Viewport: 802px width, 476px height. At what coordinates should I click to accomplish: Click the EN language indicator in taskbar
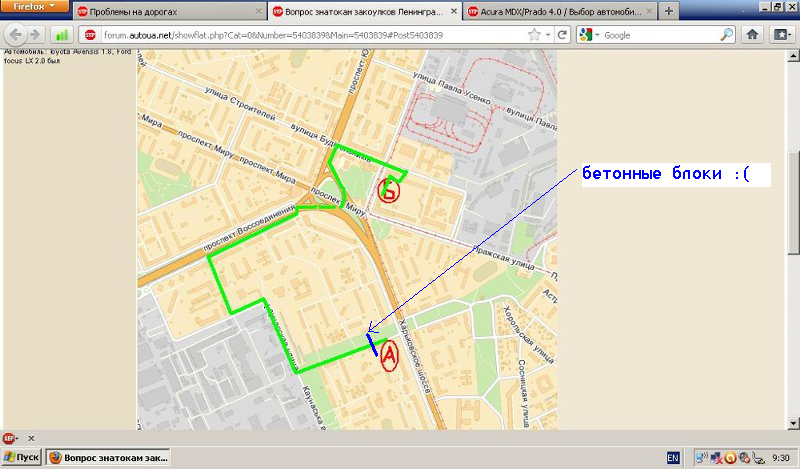(673, 457)
